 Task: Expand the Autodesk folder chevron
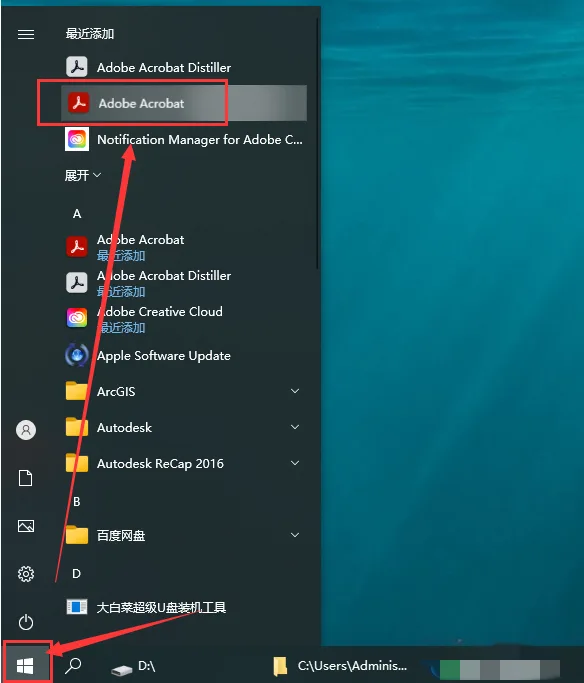[295, 427]
